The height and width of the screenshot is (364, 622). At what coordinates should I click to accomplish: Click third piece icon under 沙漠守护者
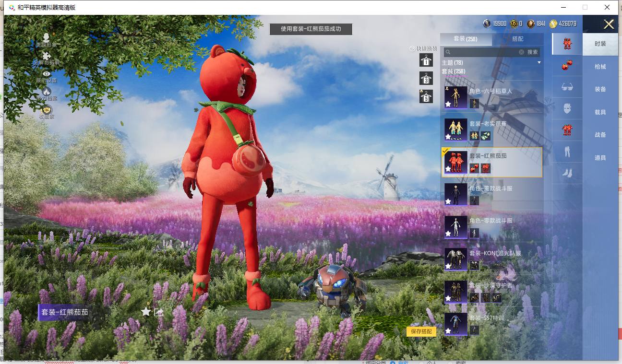click(497, 298)
